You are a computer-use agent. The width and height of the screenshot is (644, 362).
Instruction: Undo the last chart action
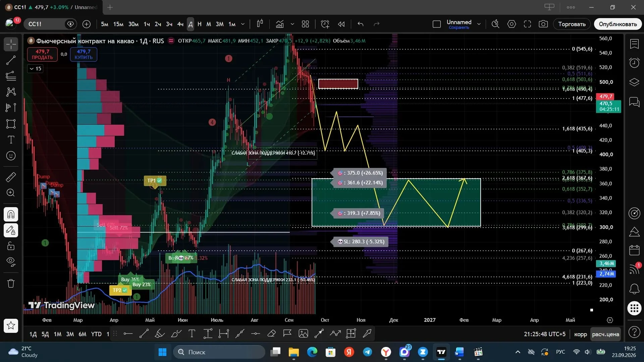coord(361,24)
